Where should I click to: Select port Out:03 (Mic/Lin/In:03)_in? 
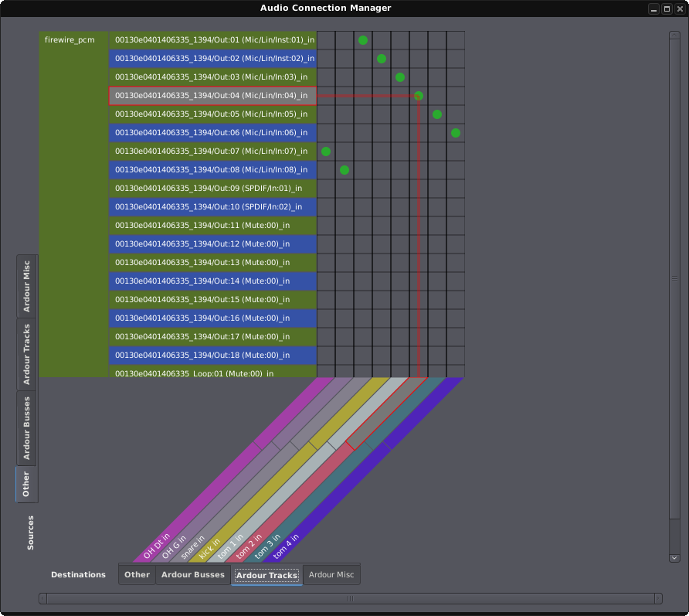click(x=212, y=77)
